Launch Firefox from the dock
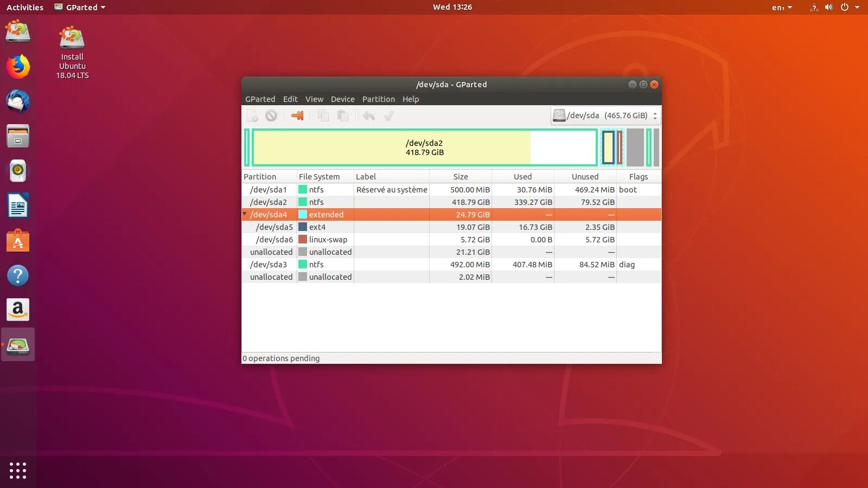The width and height of the screenshot is (868, 488). [x=18, y=67]
